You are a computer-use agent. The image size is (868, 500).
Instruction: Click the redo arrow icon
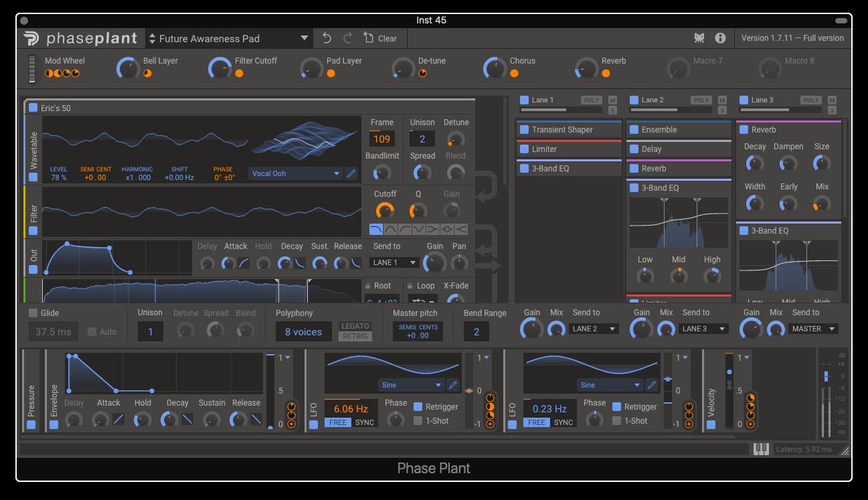(x=347, y=38)
